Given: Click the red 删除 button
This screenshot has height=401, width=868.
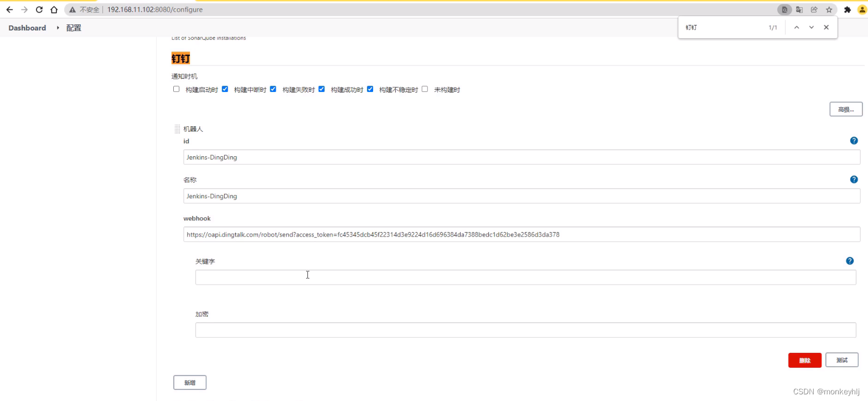Looking at the screenshot, I should coord(805,360).
